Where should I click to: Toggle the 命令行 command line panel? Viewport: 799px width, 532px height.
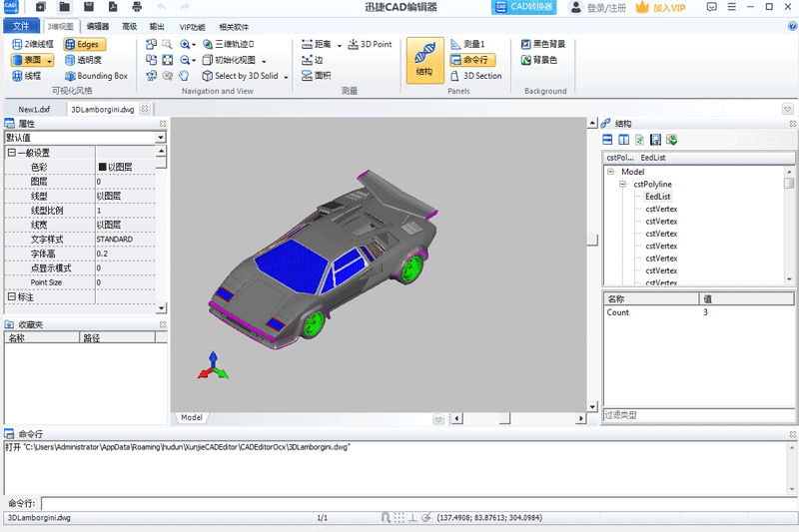point(472,60)
